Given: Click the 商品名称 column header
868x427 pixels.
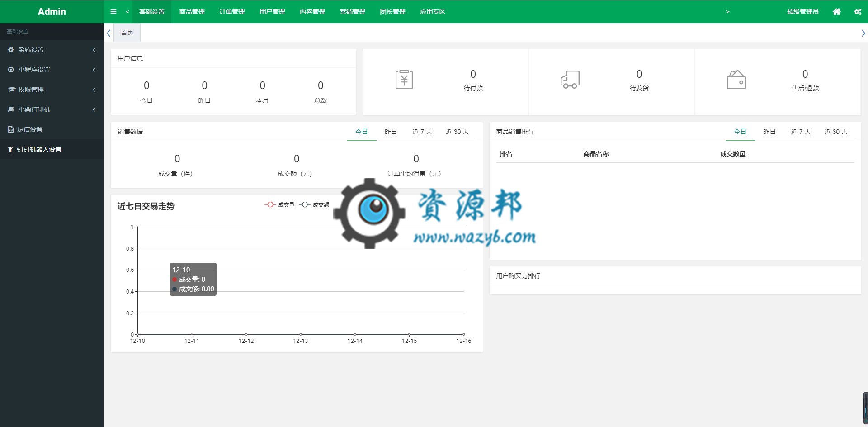Looking at the screenshot, I should (596, 154).
